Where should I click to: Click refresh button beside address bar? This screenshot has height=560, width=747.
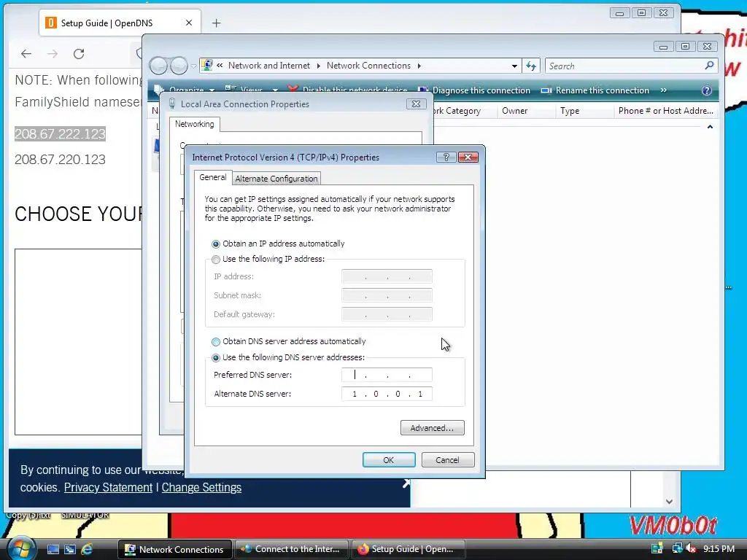(x=531, y=66)
